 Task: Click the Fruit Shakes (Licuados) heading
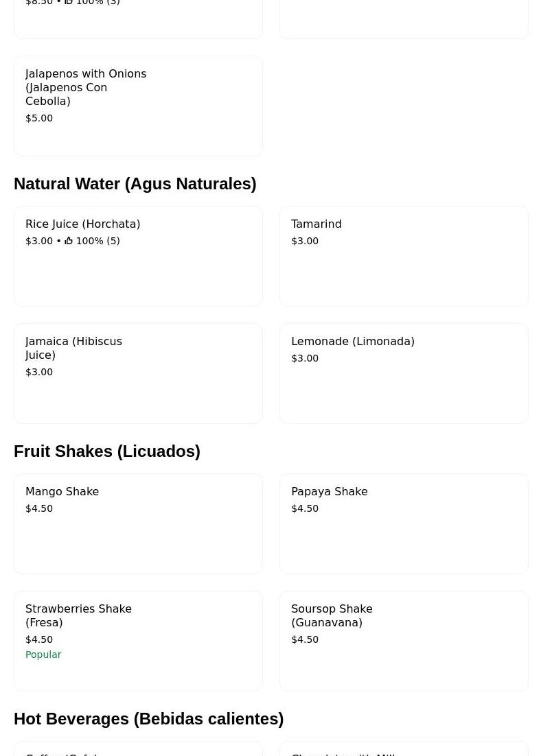[107, 451]
